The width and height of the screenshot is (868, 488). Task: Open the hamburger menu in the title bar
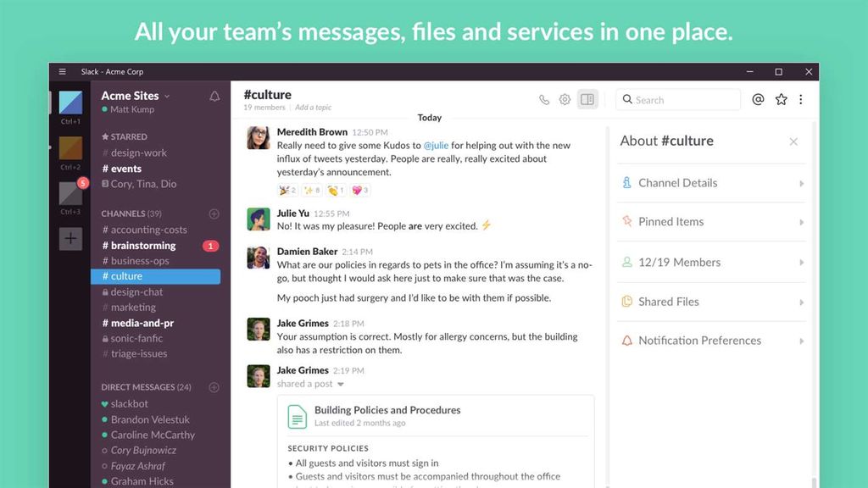pos(63,72)
